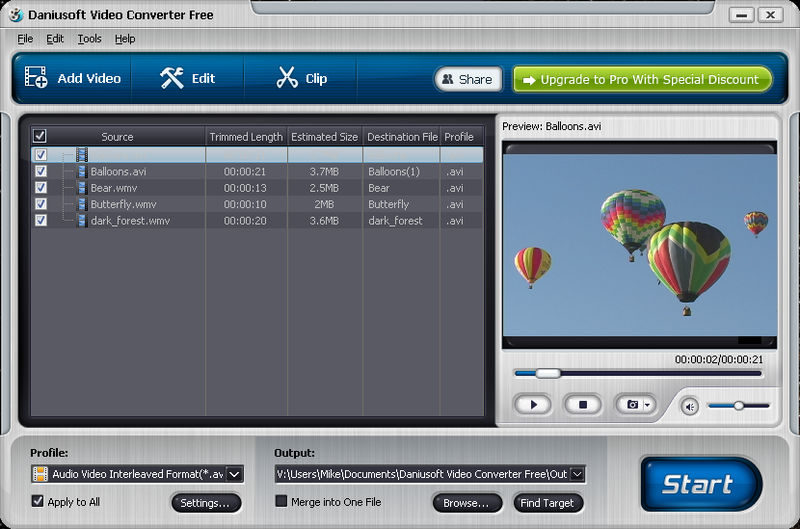Click the Add Video film icon
Screen dimensions: 800x529
[36, 78]
